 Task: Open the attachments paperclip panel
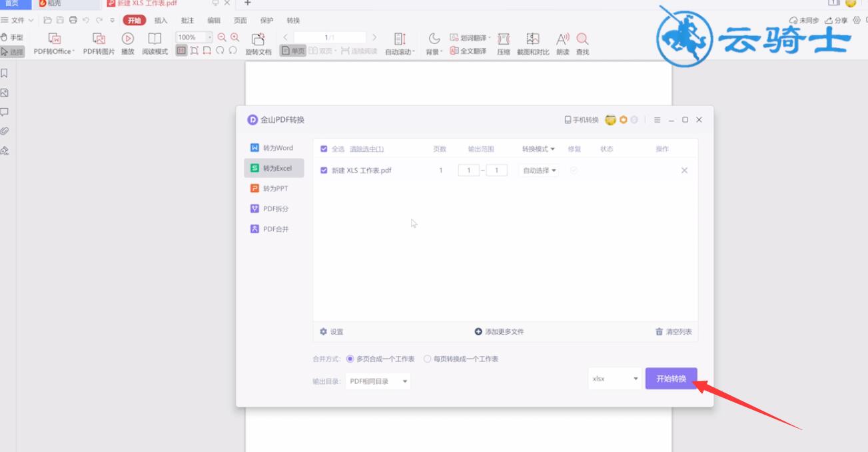pyautogui.click(x=5, y=131)
